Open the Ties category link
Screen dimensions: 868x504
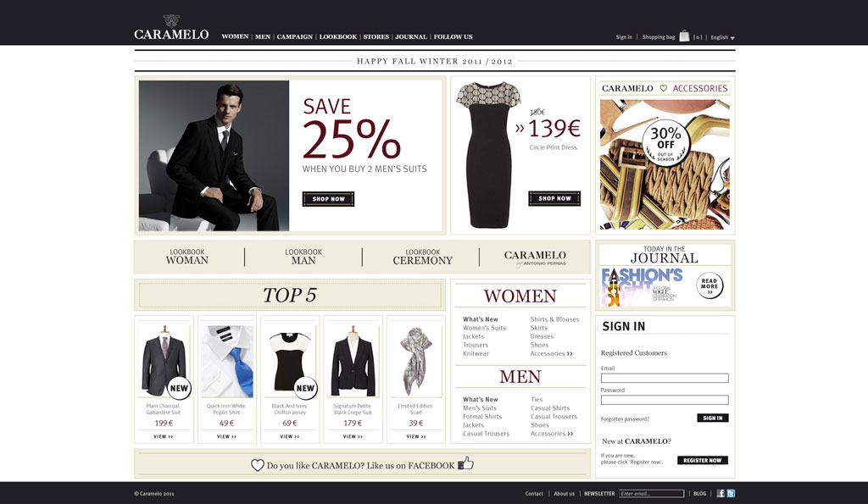click(537, 400)
